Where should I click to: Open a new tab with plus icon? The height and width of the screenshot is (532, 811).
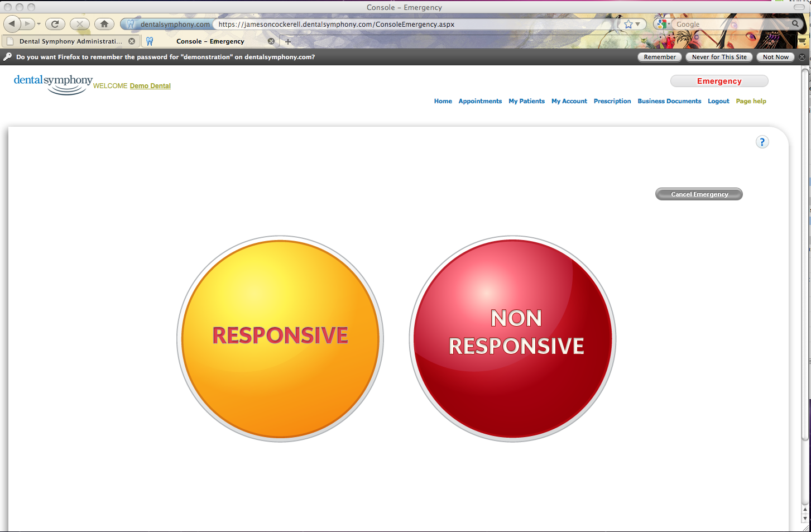(288, 41)
